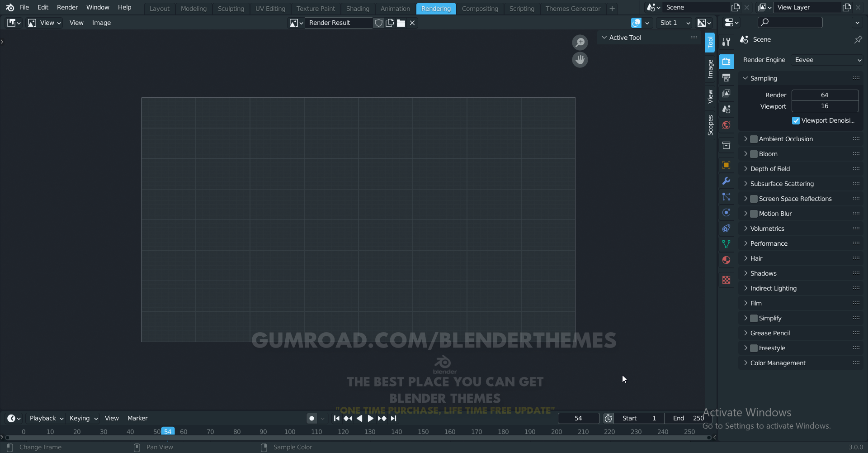This screenshot has height=453, width=868.
Task: Enable the Freestyle checkbox
Action: point(754,348)
